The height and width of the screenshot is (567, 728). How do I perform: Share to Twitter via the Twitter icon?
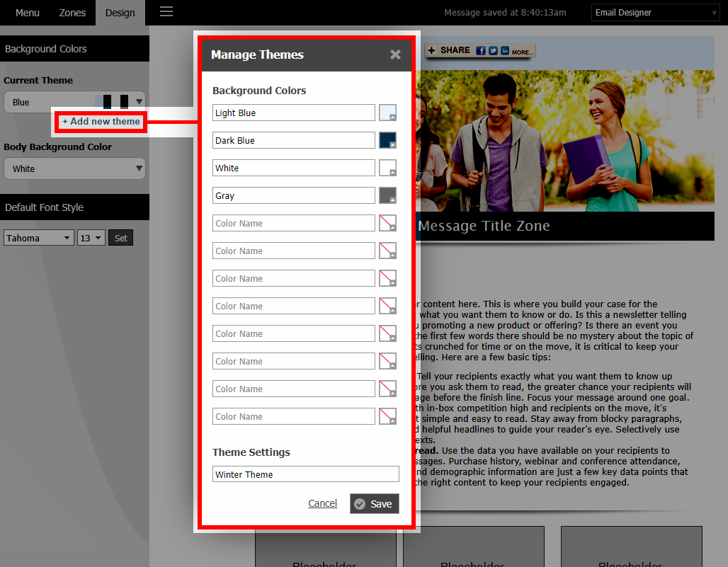pos(493,50)
